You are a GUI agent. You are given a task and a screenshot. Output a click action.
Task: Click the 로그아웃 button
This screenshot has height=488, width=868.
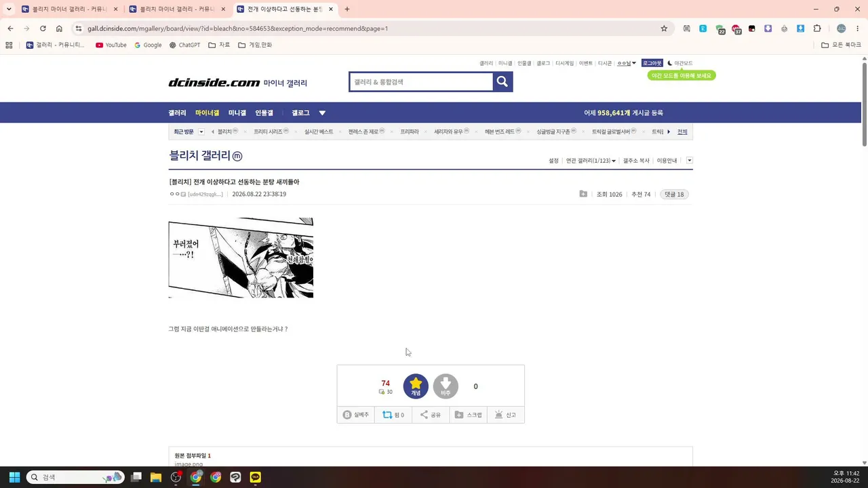coord(652,63)
